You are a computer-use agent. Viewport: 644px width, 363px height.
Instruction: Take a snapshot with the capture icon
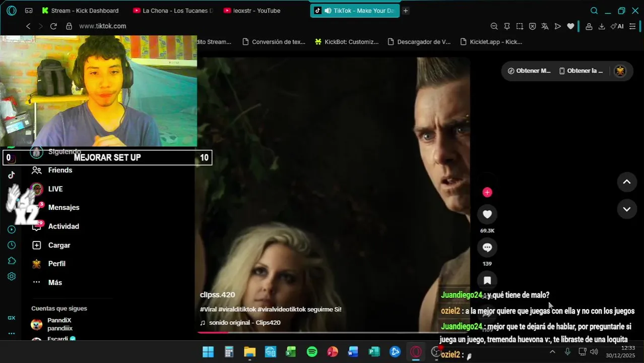(520, 26)
